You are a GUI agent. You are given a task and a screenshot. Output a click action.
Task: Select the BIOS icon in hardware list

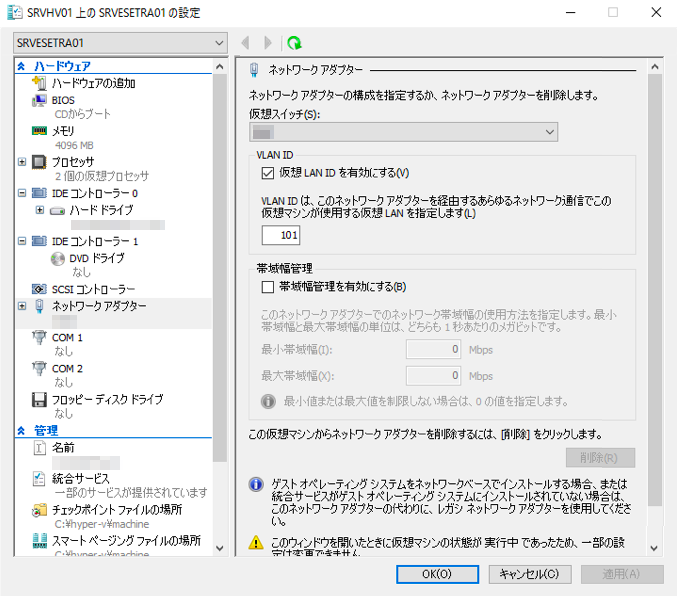click(39, 100)
